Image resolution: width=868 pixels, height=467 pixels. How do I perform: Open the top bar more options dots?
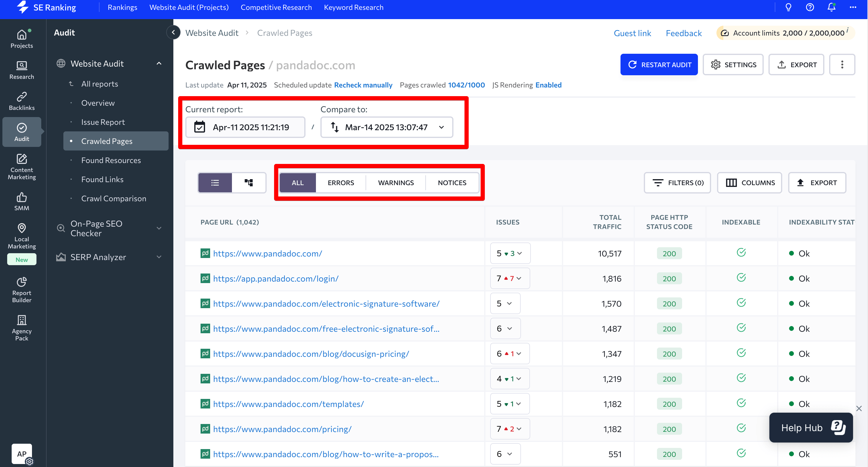click(853, 7)
